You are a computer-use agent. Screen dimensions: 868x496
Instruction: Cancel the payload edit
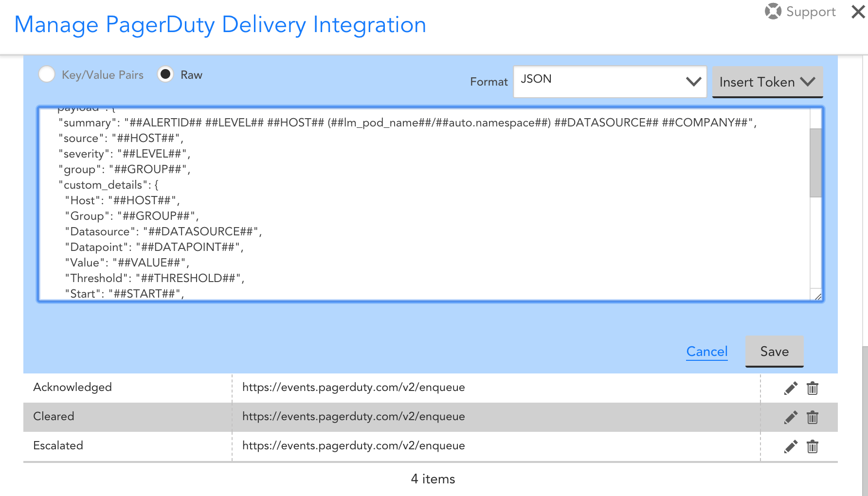707,352
